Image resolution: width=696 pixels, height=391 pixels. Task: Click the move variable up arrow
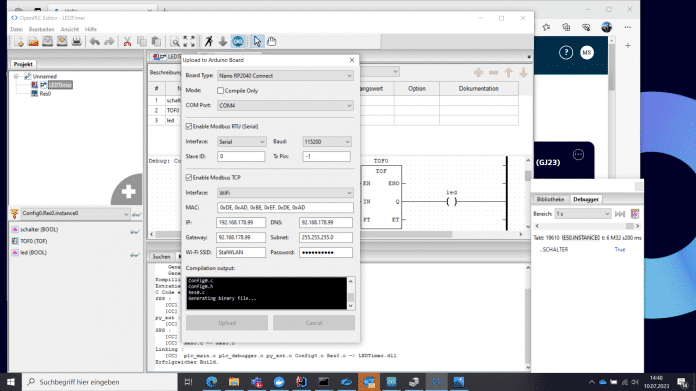[x=509, y=72]
